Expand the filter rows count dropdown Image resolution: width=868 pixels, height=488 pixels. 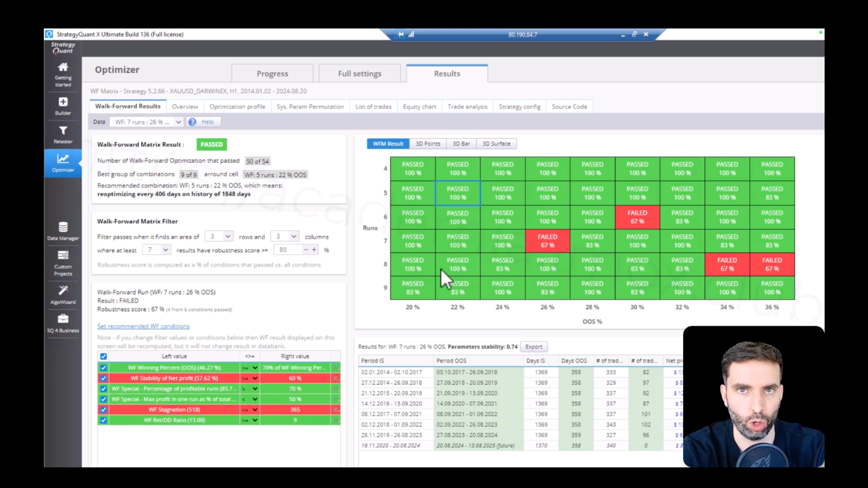click(x=219, y=236)
